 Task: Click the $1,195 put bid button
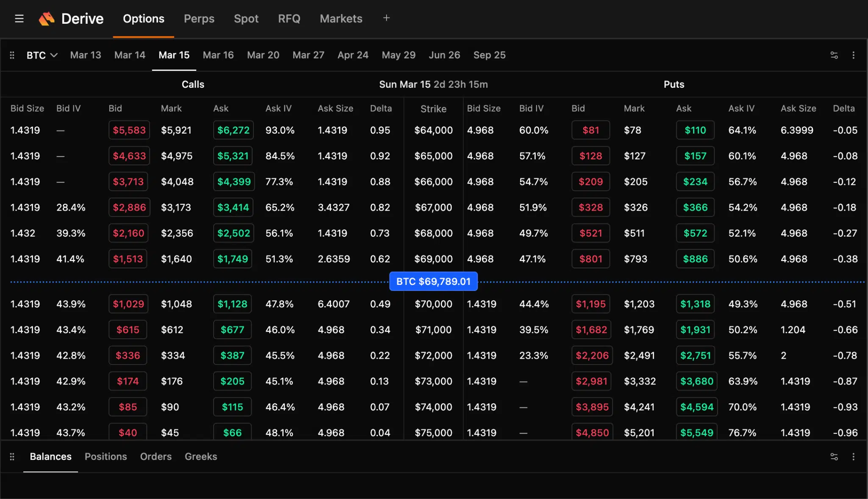tap(590, 304)
